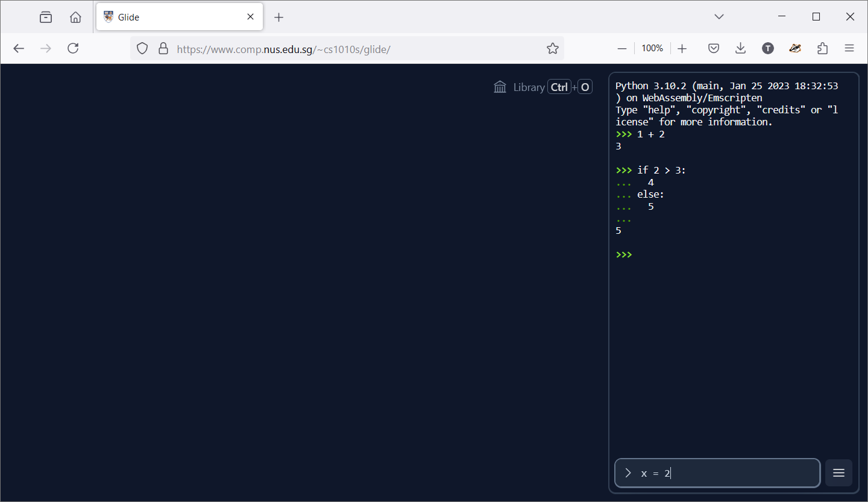Expand the list all tabs dropdown
The height and width of the screenshot is (502, 868).
pos(719,17)
